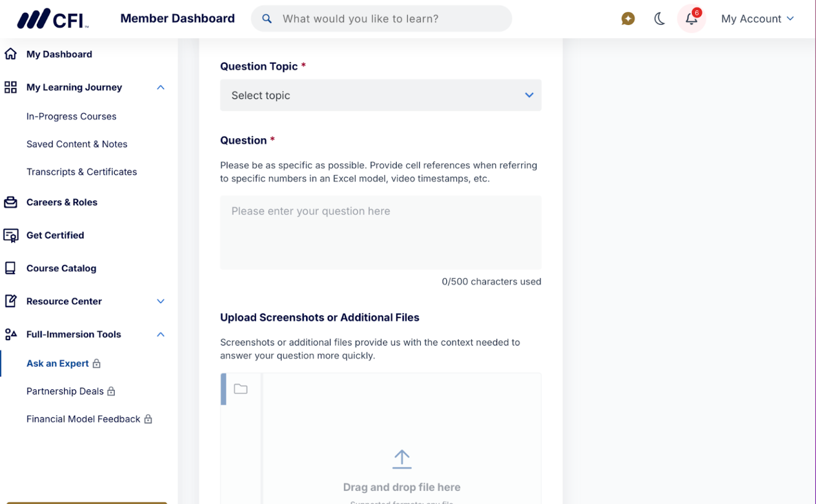Toggle dark mode with the moon icon

(659, 19)
